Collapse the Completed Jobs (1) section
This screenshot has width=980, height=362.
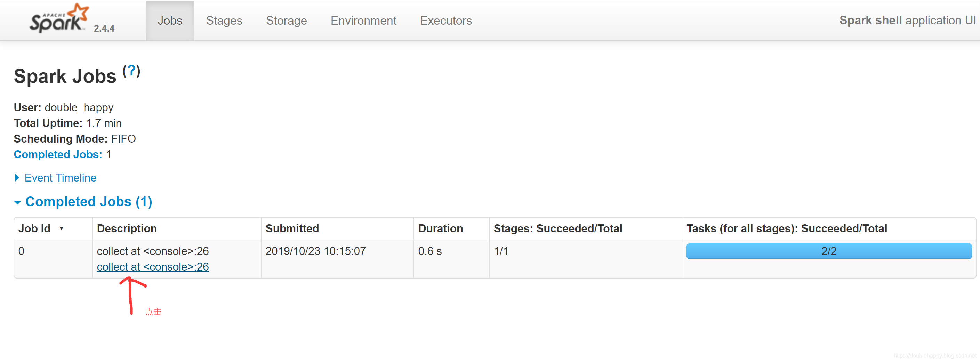click(x=88, y=202)
